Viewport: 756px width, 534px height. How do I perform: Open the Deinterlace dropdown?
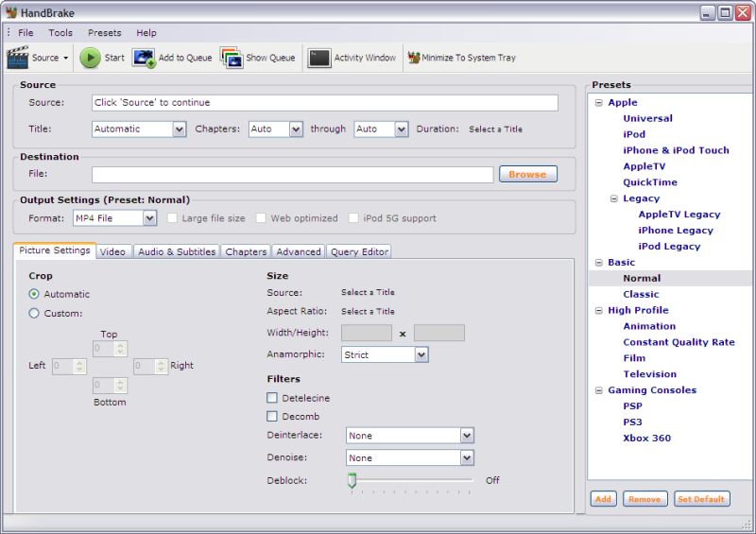467,435
